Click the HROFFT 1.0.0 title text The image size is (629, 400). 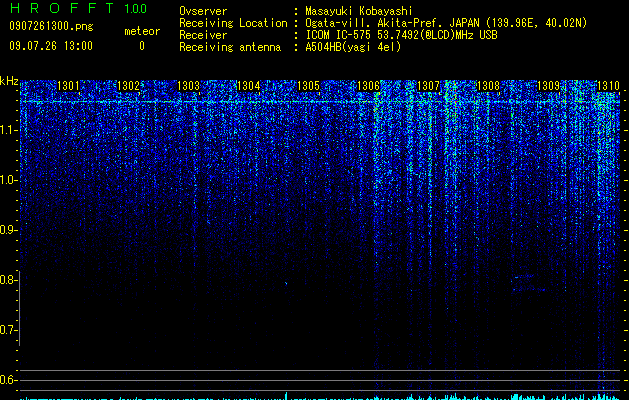coord(78,8)
